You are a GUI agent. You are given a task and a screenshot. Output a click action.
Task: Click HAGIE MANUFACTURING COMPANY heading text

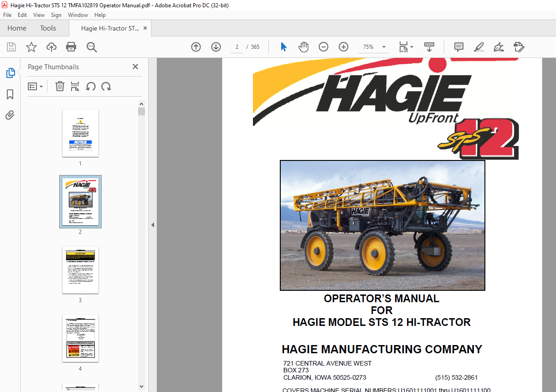(x=382, y=350)
